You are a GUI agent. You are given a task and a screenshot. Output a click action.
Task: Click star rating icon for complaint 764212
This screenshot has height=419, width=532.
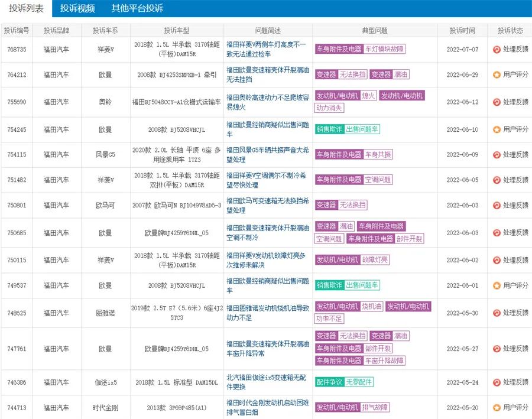497,74
